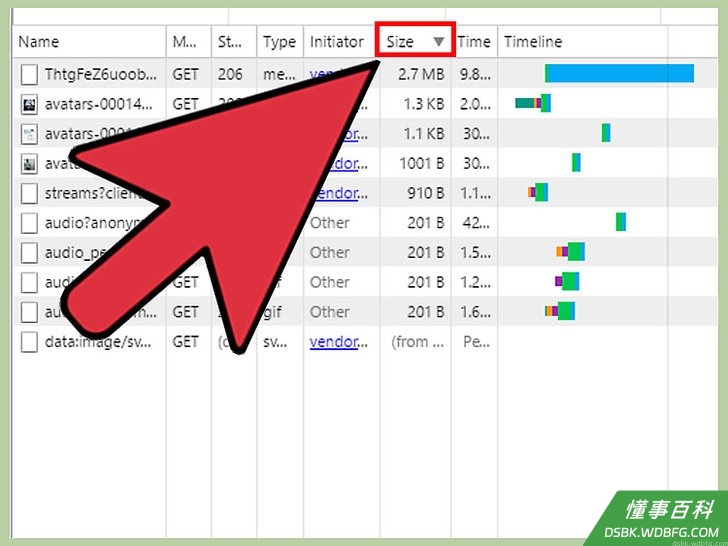Click the blue timeline bar of 2.7 MB request
The height and width of the screenshot is (546, 728).
click(619, 73)
